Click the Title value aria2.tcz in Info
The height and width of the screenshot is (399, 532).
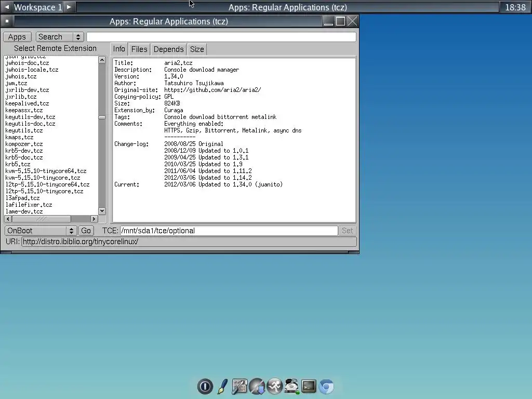click(179, 63)
